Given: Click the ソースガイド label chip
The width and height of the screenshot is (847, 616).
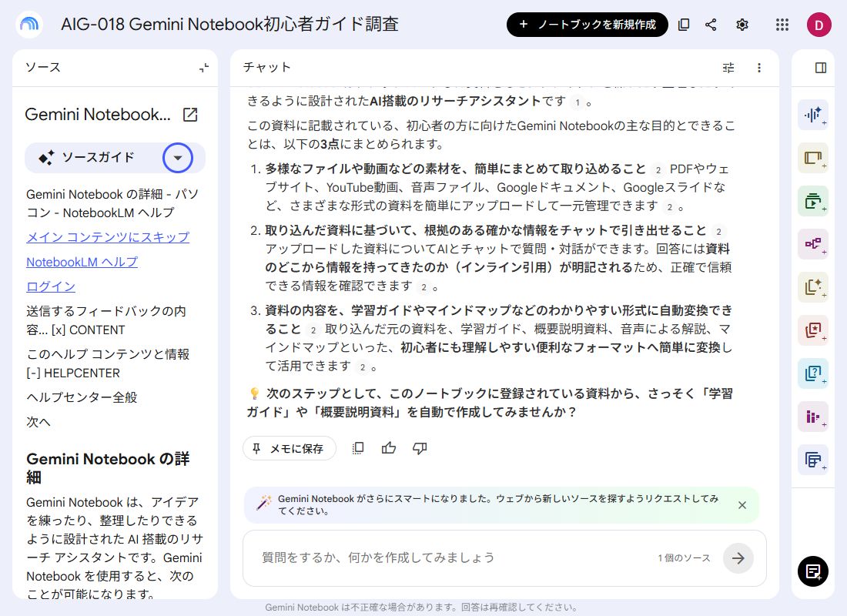Looking at the screenshot, I should 98,157.
